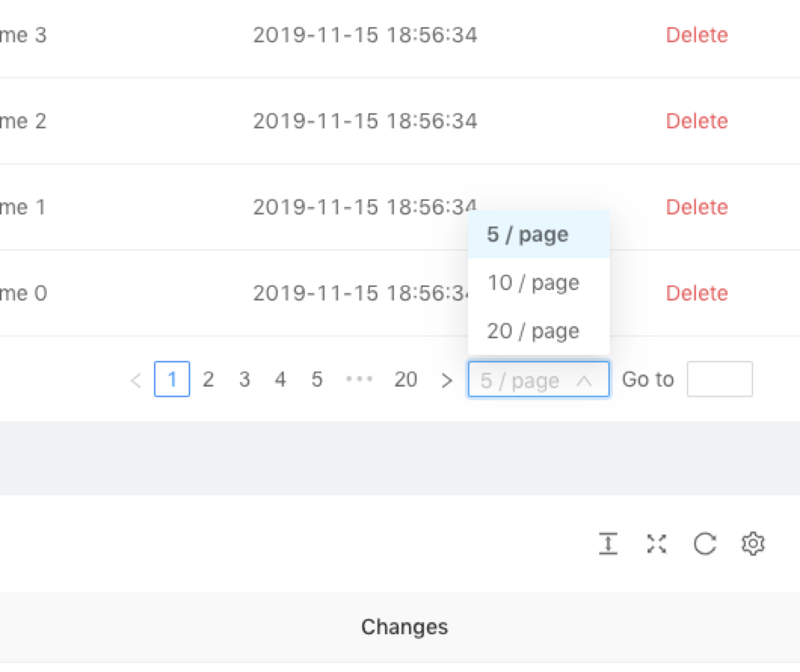This screenshot has height=672, width=800.
Task: Switch to the Changes section
Action: tap(405, 627)
